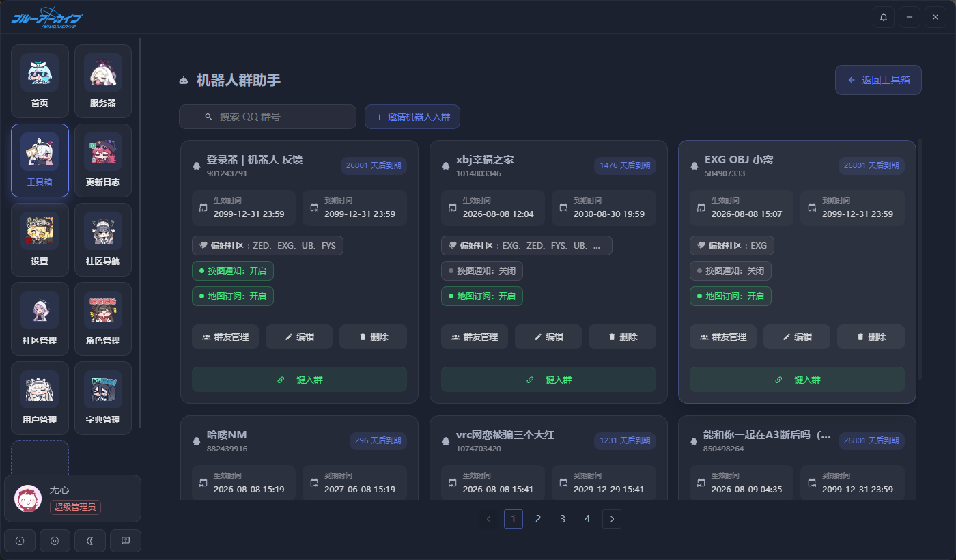Toggle 地图订阅 on the EXG OBJ 小窝 card
Image resolution: width=956 pixels, height=560 pixels.
coord(731,296)
